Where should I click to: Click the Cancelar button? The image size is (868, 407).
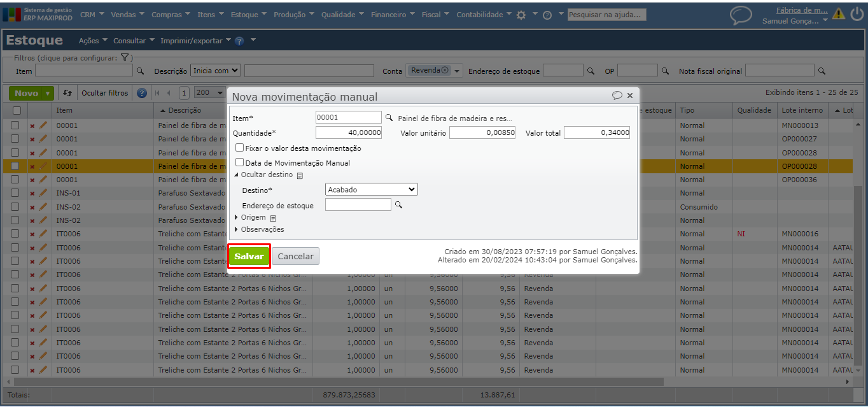click(x=296, y=256)
